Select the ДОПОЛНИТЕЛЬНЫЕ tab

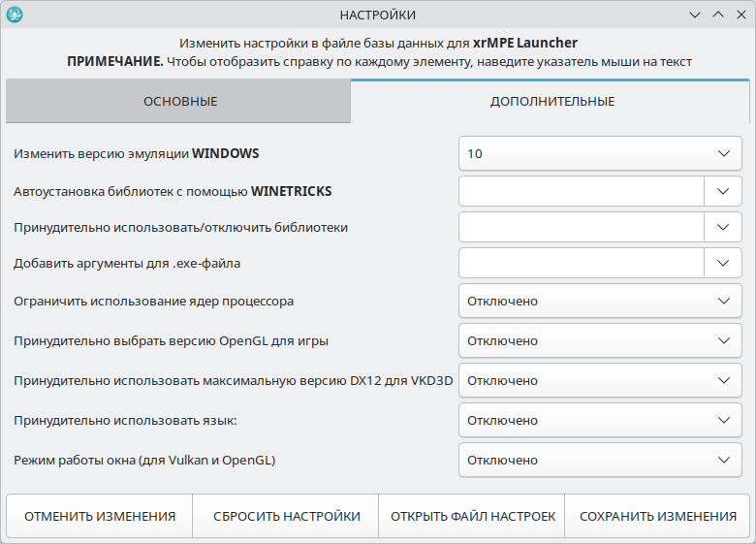551,102
